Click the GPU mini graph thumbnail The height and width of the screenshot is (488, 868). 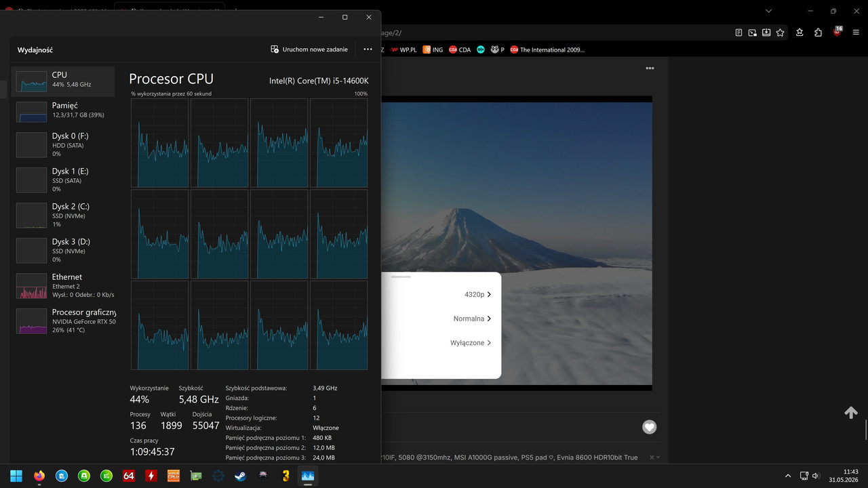[x=31, y=321]
